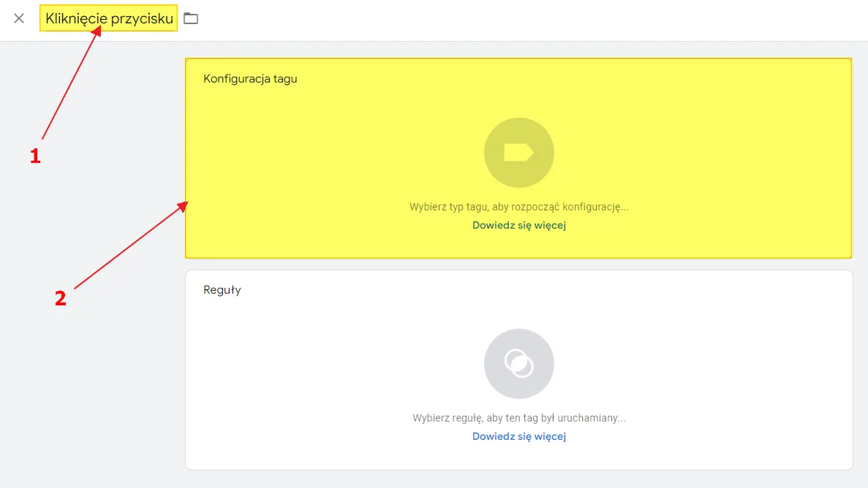Open 'Dowiedz się więcej' link under Reguły
The height and width of the screenshot is (488, 868).
(518, 436)
